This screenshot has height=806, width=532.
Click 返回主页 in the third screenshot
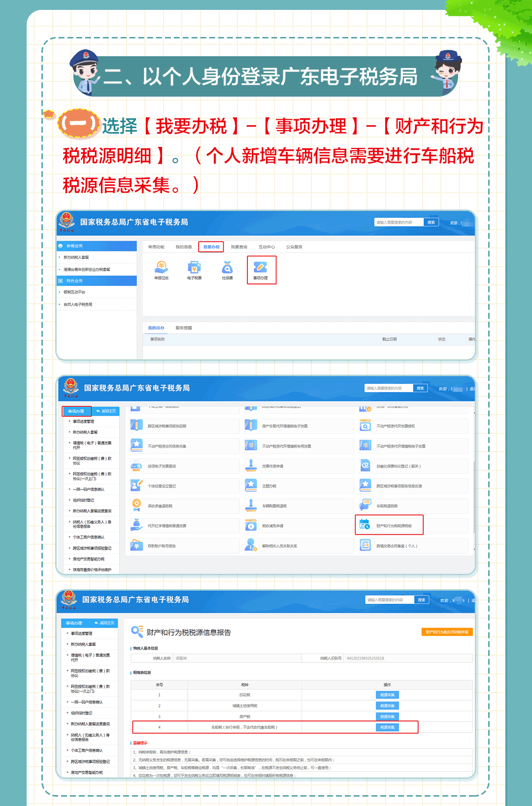click(x=104, y=623)
